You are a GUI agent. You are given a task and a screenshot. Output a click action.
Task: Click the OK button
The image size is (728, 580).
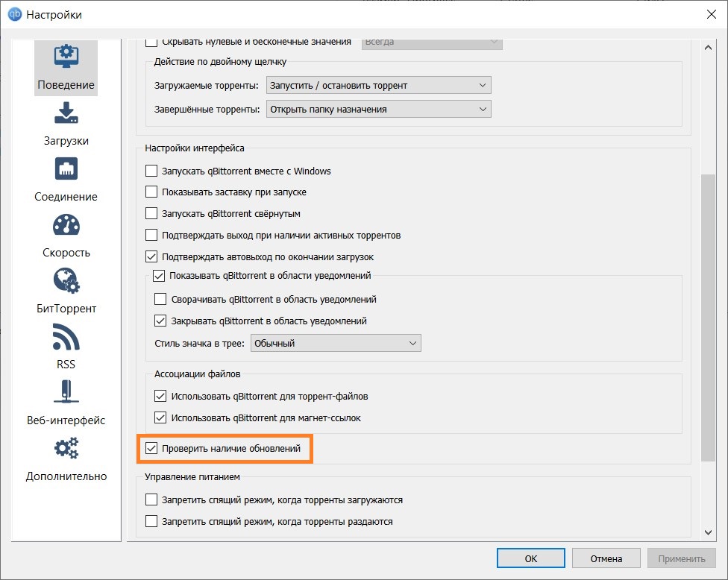pos(530,558)
